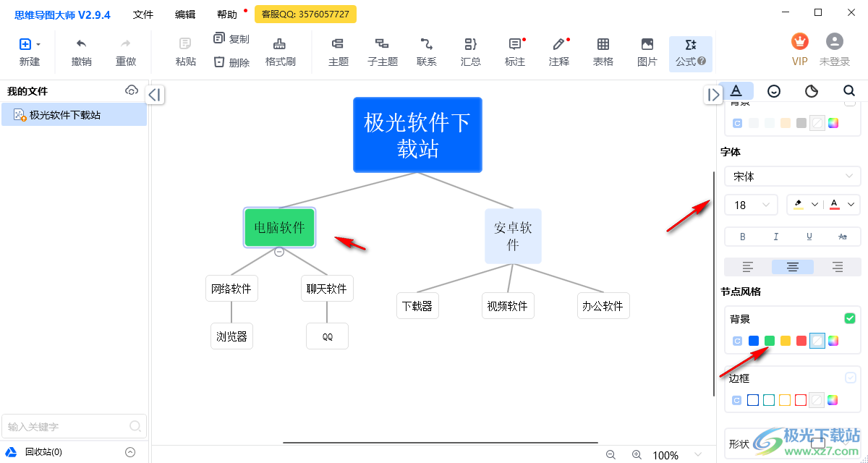
Task: Align node text center
Action: tap(793, 267)
